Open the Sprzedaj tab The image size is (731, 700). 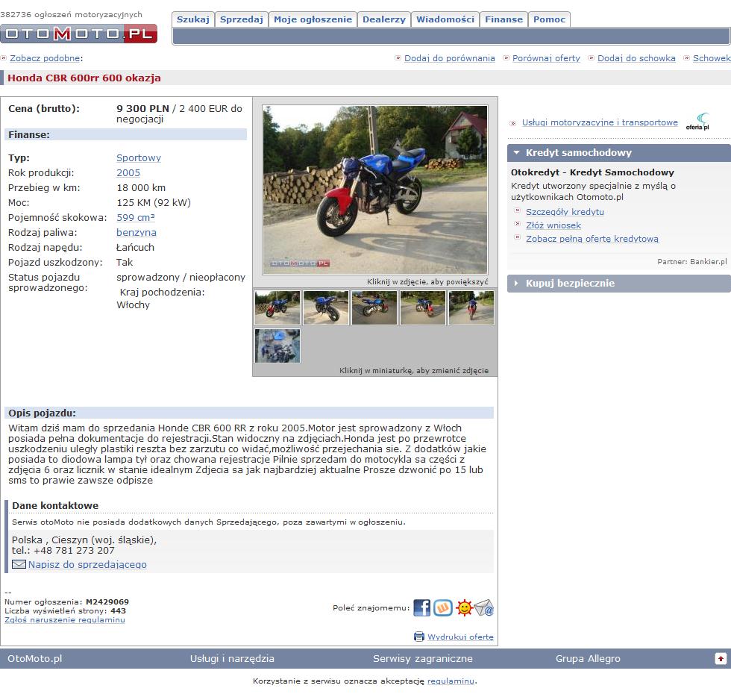[x=242, y=19]
